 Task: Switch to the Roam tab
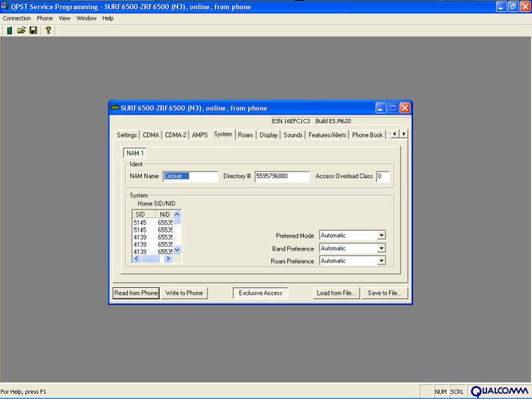[x=245, y=135]
